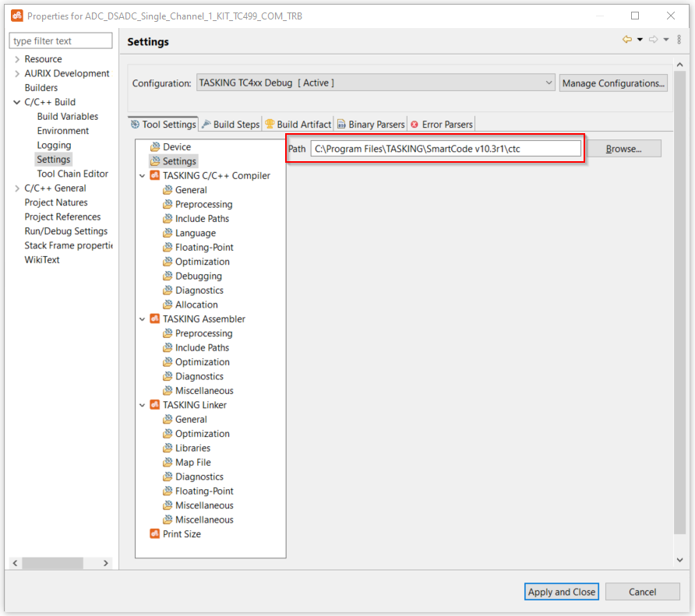Click inside the Path text field
Viewport: 695px width, 616px height.
(446, 149)
